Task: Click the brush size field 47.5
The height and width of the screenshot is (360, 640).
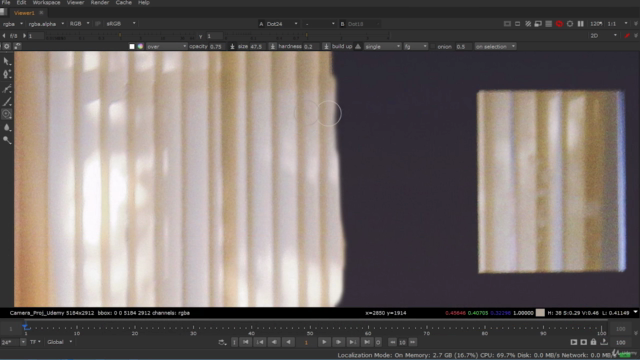Action: (x=257, y=47)
